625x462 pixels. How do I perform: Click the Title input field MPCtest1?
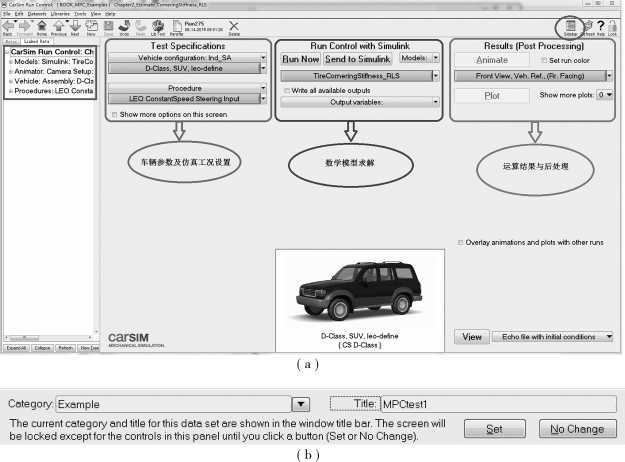point(499,404)
